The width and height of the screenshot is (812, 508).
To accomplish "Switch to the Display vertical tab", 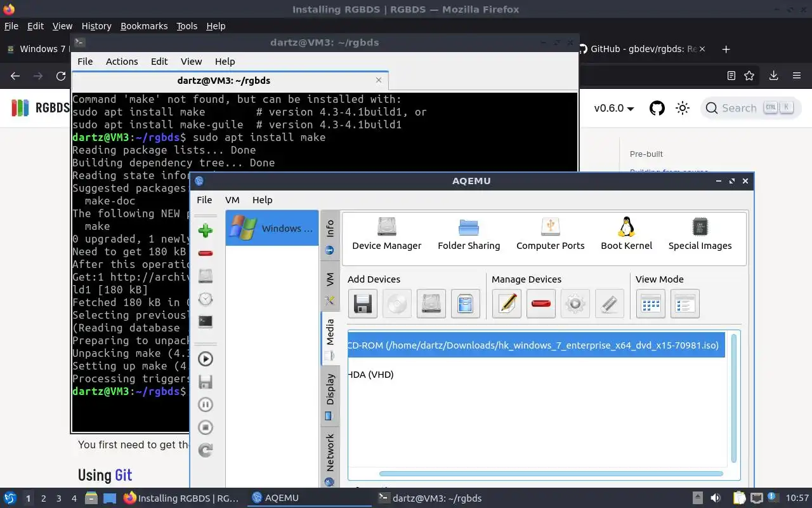I will [x=330, y=395].
